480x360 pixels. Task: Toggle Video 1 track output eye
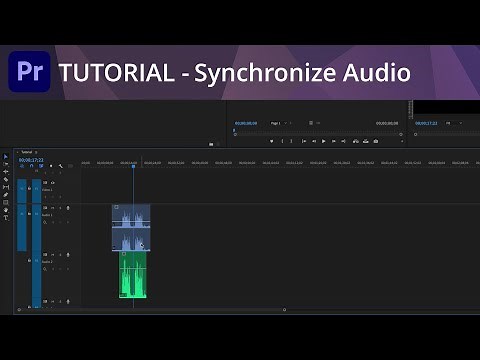pyautogui.click(x=52, y=183)
